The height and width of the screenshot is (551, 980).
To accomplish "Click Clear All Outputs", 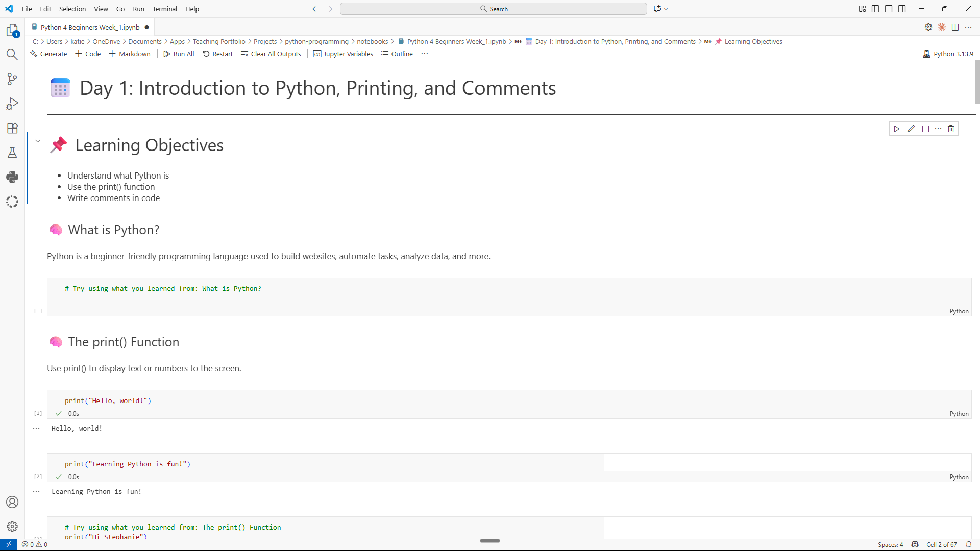I will (x=271, y=54).
